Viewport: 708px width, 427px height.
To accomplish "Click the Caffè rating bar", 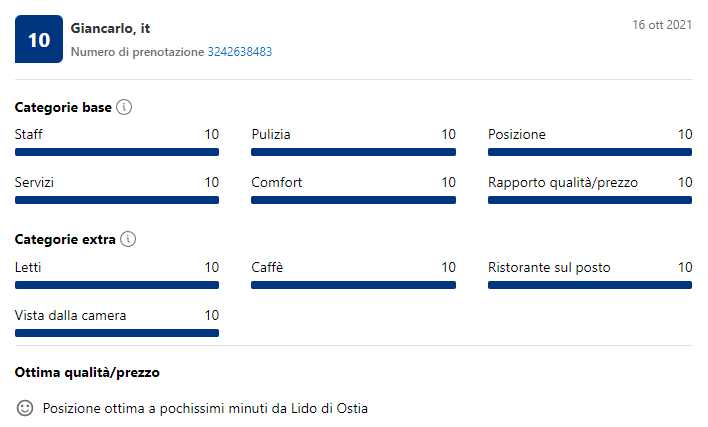I will [354, 285].
